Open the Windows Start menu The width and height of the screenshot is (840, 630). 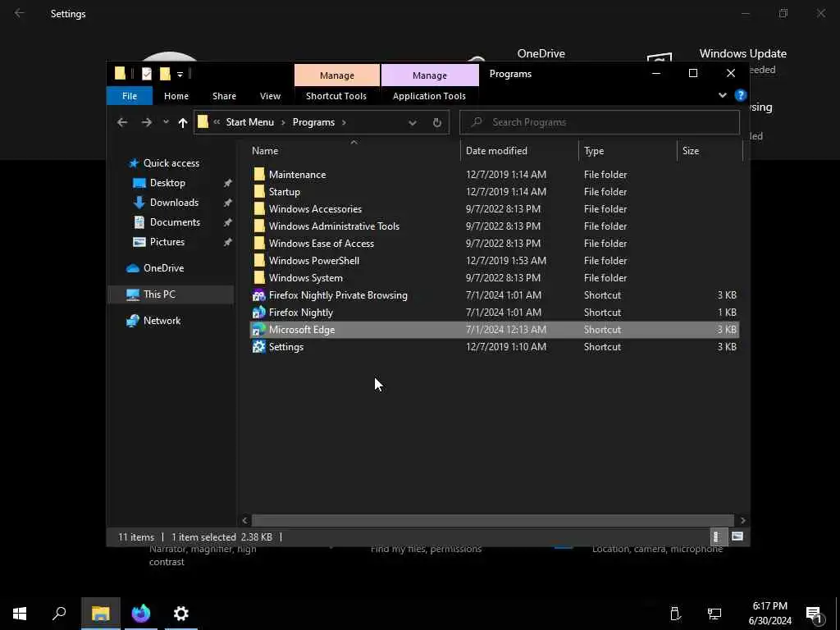click(20, 614)
